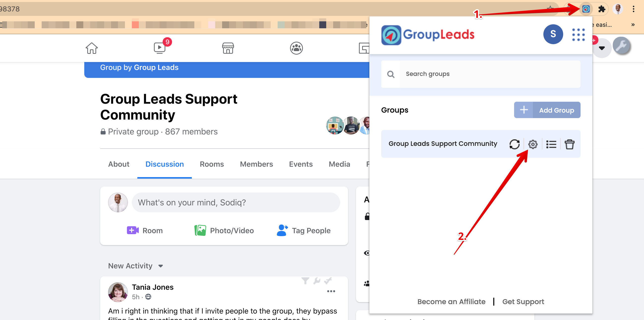Focus the Search groups field
The image size is (644, 320).
pos(480,74)
